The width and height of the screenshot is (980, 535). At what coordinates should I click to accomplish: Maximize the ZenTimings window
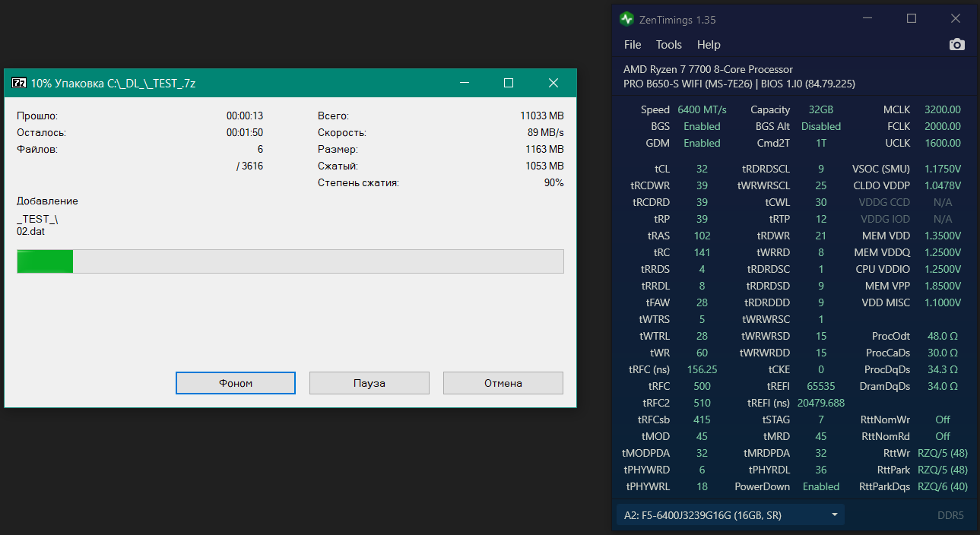tap(912, 19)
